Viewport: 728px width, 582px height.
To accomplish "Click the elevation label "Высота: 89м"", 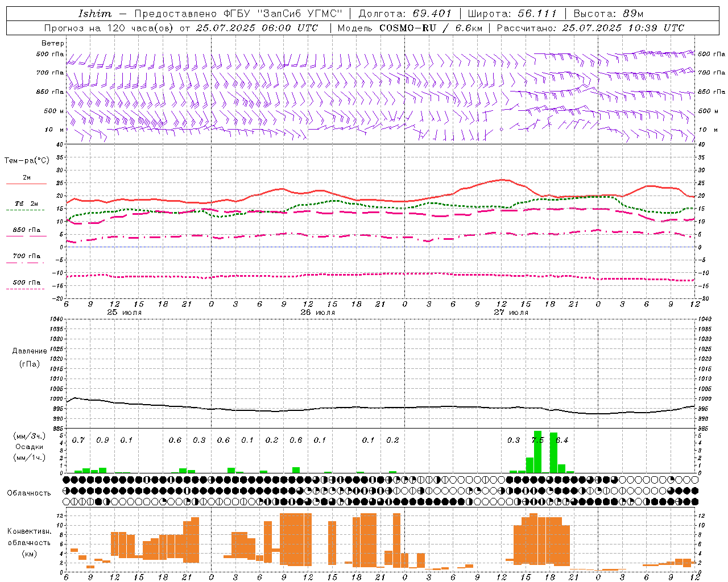I will coord(609,14).
